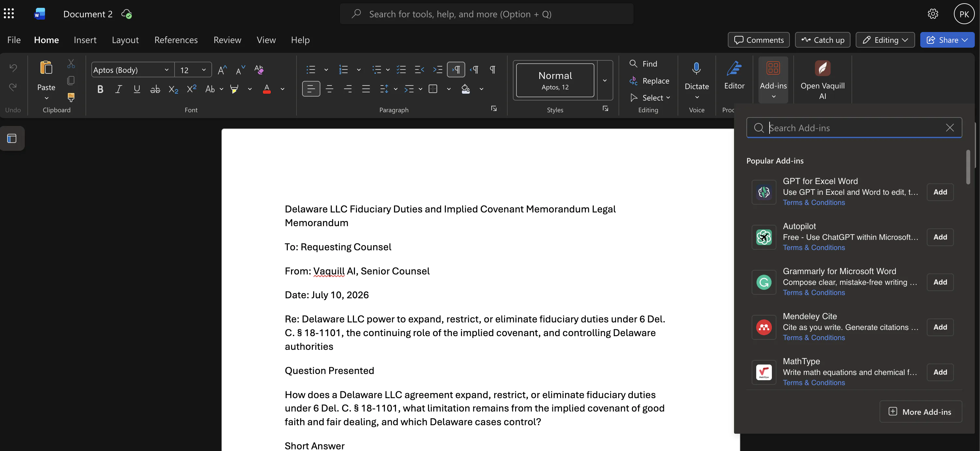Viewport: 980px width, 451px height.
Task: Switch to the Layout tab
Action: (125, 40)
